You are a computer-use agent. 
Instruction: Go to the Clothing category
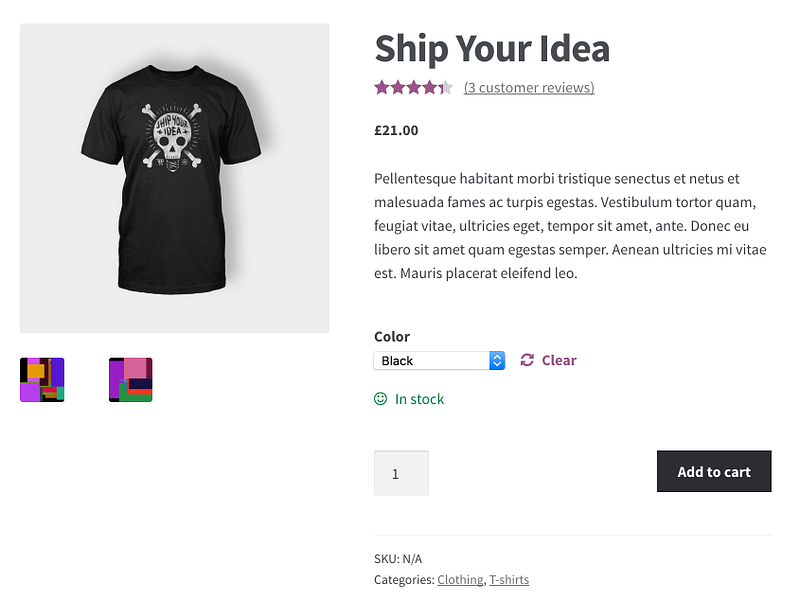point(459,580)
